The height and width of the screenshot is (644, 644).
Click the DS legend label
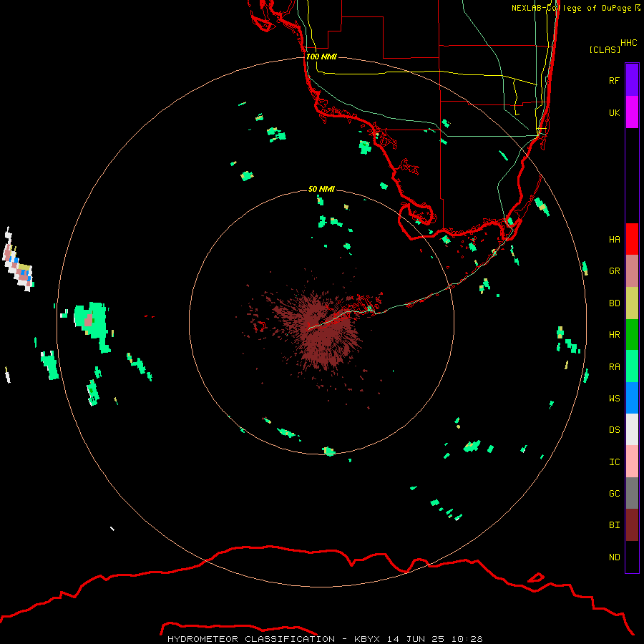(x=614, y=429)
